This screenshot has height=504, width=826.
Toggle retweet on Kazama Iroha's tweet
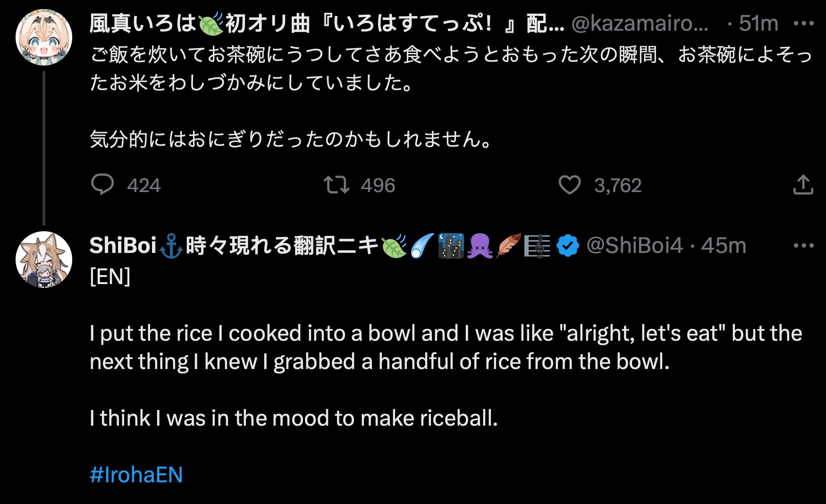tap(336, 185)
